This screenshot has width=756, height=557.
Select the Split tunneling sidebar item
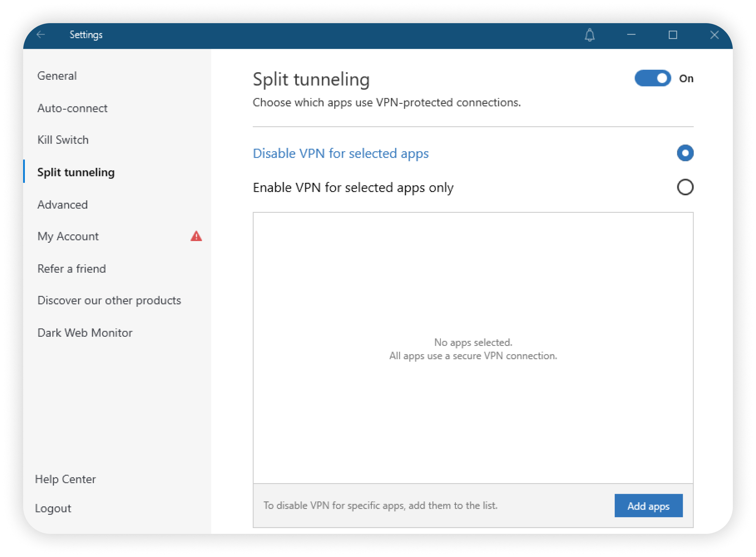[76, 172]
